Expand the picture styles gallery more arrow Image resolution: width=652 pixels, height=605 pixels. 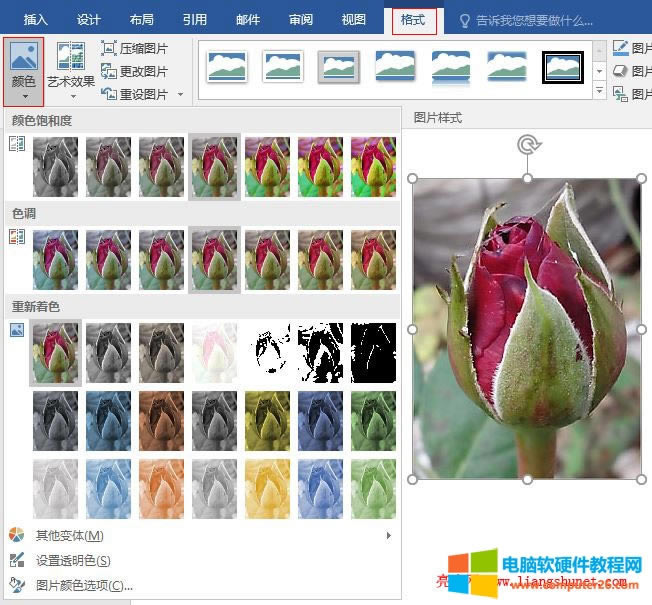click(600, 92)
